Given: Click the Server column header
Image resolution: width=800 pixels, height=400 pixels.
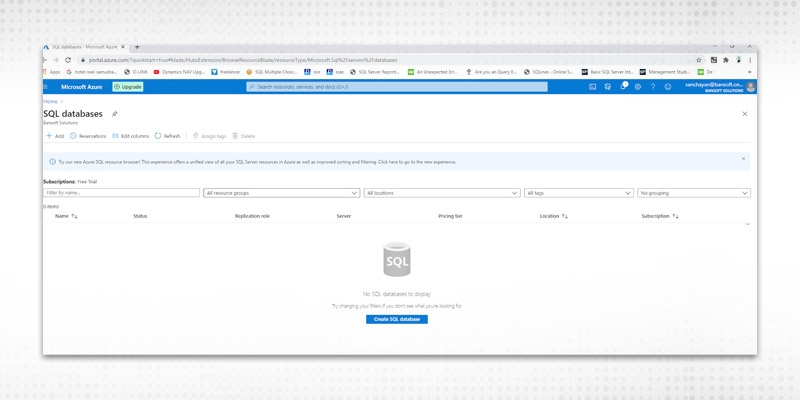Looking at the screenshot, I should pos(343,216).
